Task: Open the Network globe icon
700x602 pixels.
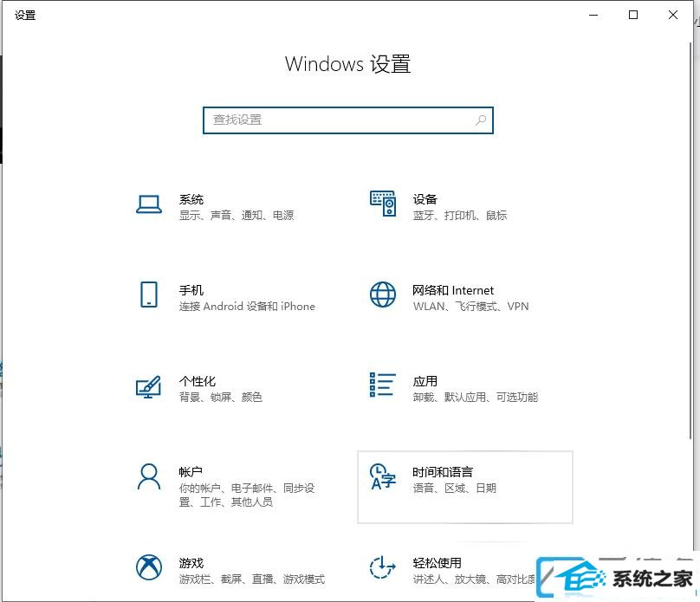Action: click(x=383, y=295)
